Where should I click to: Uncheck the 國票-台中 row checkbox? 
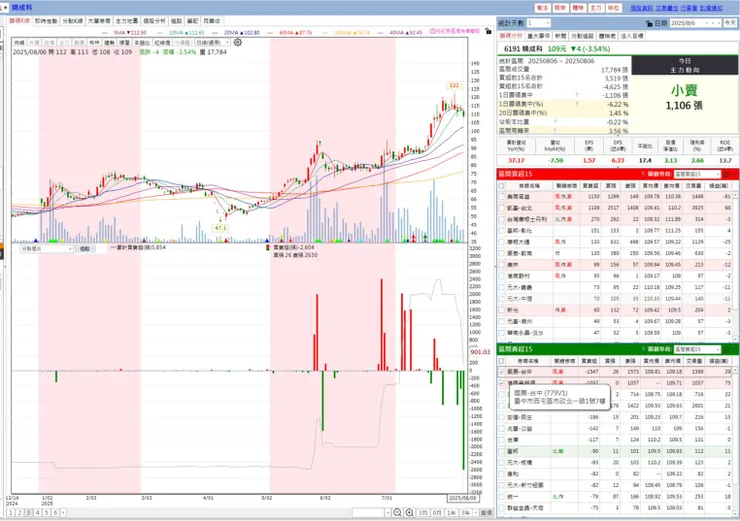tap(502, 372)
